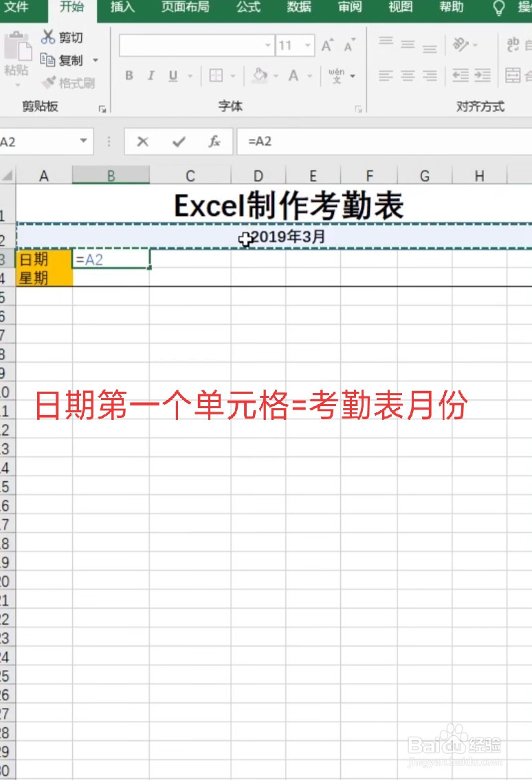Switch to the 数据 tab
The image size is (532, 780).
[299, 7]
